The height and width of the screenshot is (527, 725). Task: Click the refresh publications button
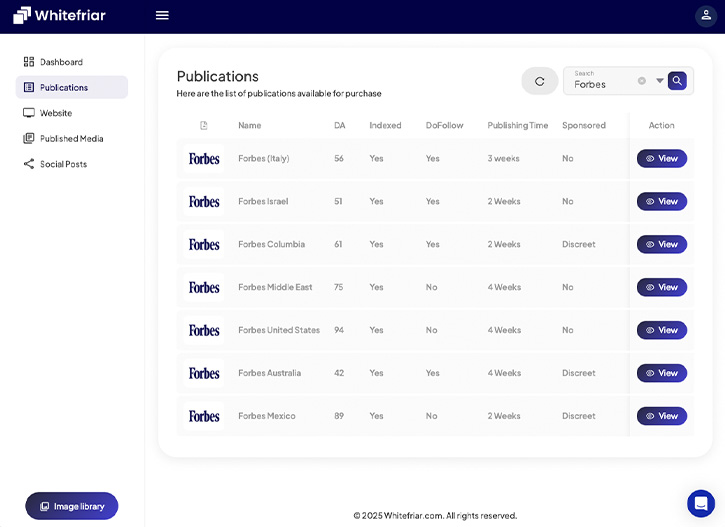(540, 81)
